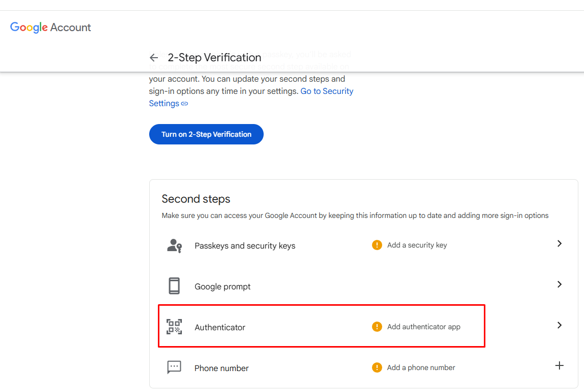The image size is (584, 392).
Task: Select the Passkeys and security keys label
Action: pyautogui.click(x=245, y=246)
